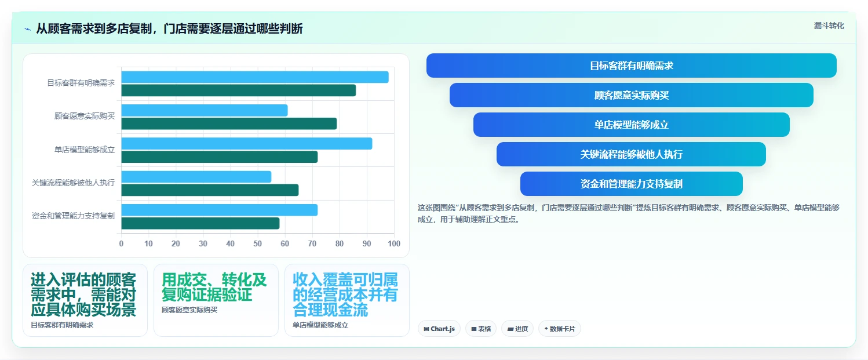Image resolution: width=868 pixels, height=360 pixels.
Task: Click x-axis tick value 0
Action: pos(121,243)
